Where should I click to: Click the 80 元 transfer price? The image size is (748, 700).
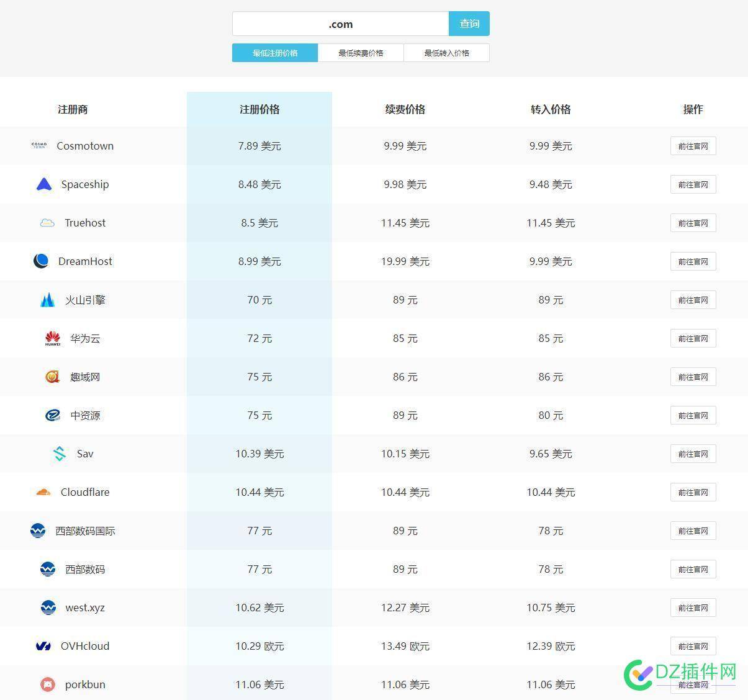point(551,415)
